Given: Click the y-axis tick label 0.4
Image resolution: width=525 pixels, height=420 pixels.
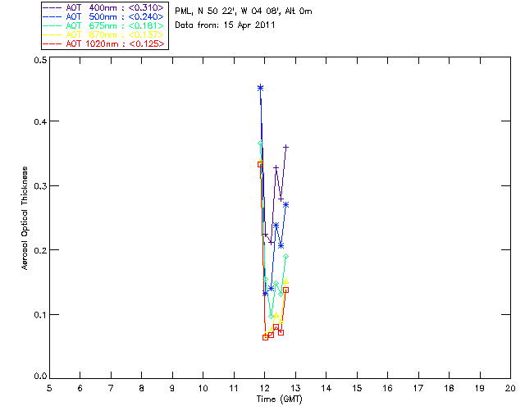Looking at the screenshot, I should pyautogui.click(x=40, y=121).
